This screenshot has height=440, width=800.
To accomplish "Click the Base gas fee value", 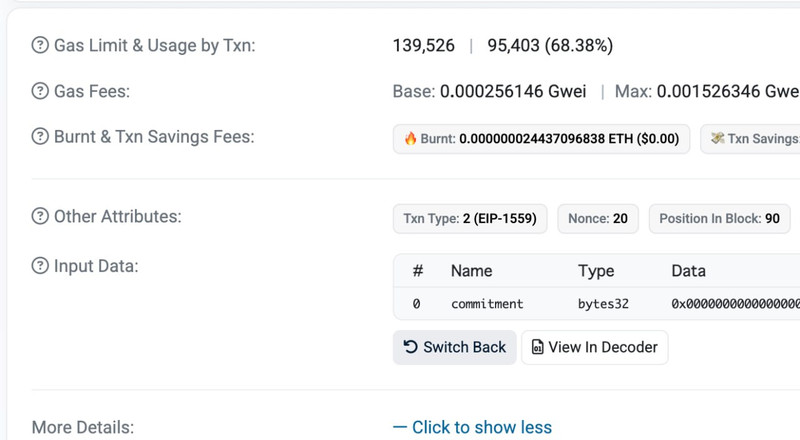I will pos(490,92).
